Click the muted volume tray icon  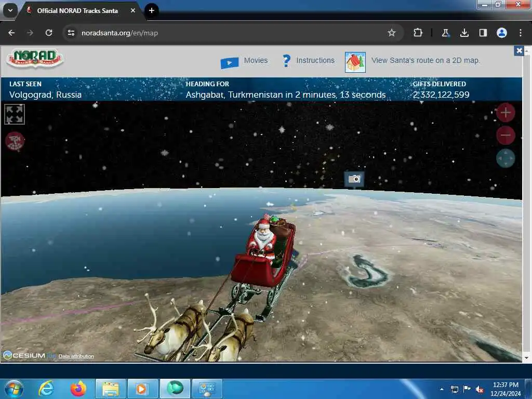pyautogui.click(x=480, y=390)
